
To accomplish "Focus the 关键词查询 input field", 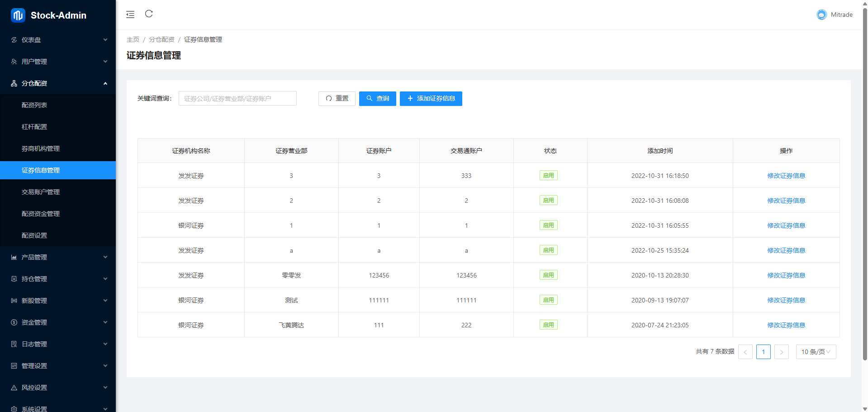I will (237, 99).
